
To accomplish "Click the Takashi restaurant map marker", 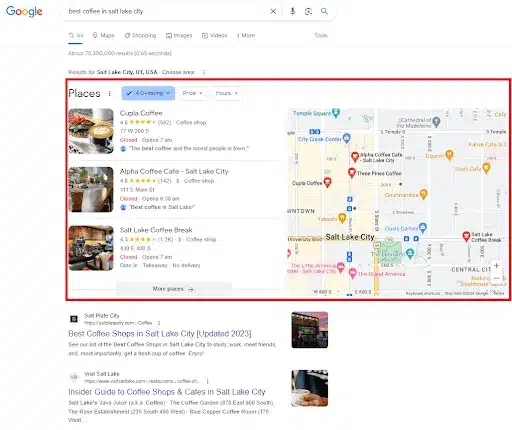I will (342, 218).
